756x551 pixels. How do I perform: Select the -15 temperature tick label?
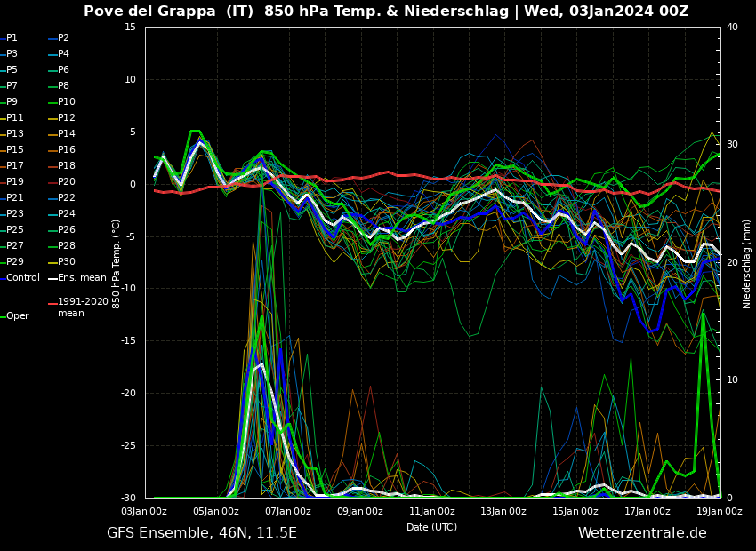tap(128, 341)
